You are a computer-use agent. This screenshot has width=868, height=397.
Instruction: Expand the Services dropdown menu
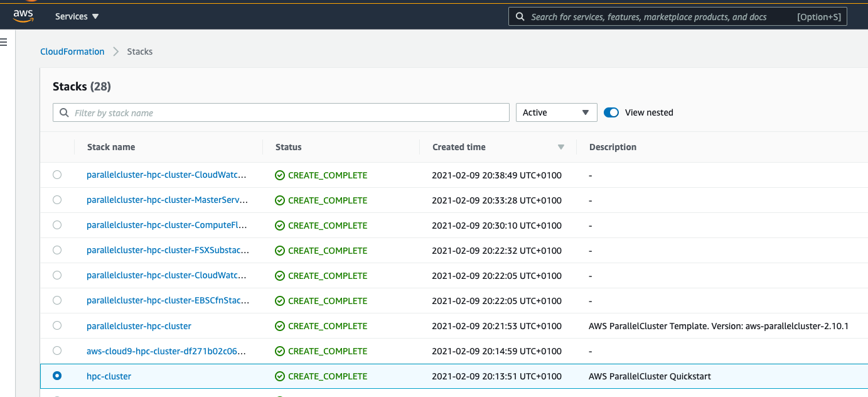point(77,16)
